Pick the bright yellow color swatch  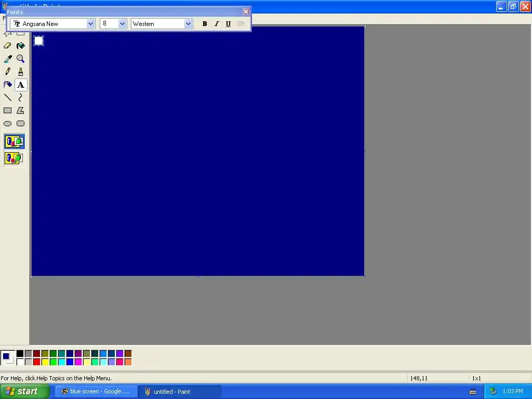(45, 362)
